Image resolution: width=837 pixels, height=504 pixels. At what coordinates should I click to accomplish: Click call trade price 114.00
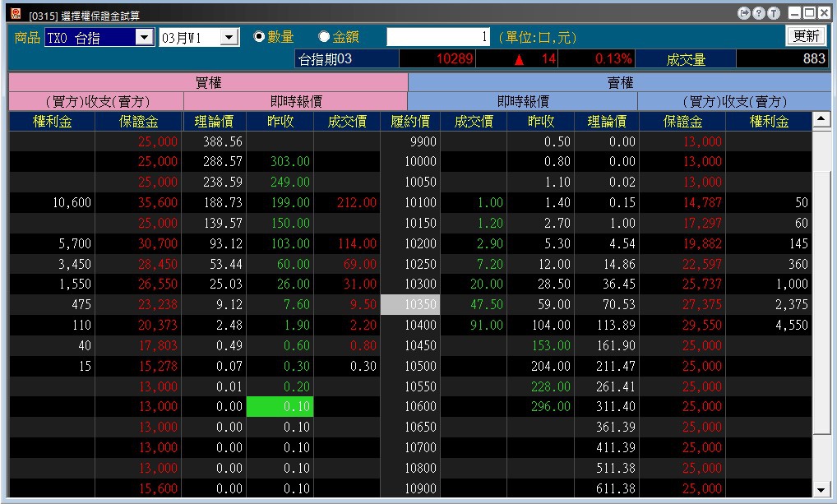pos(357,243)
